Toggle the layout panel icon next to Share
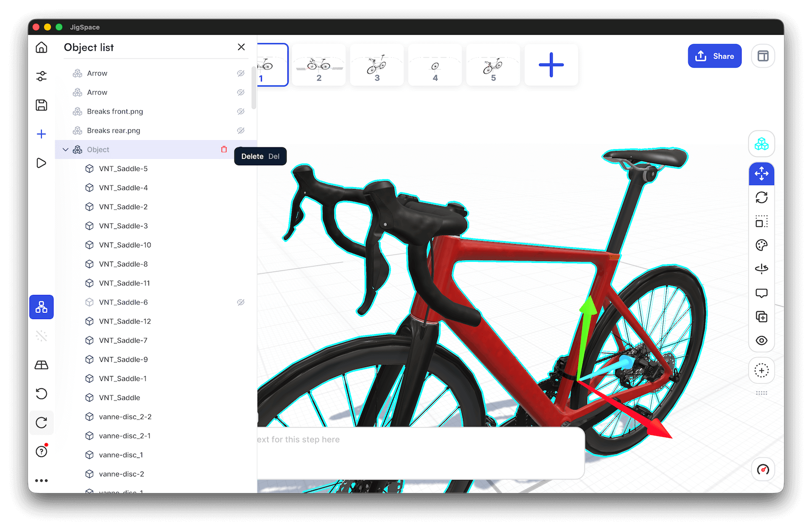The width and height of the screenshot is (812, 530). [x=763, y=56]
